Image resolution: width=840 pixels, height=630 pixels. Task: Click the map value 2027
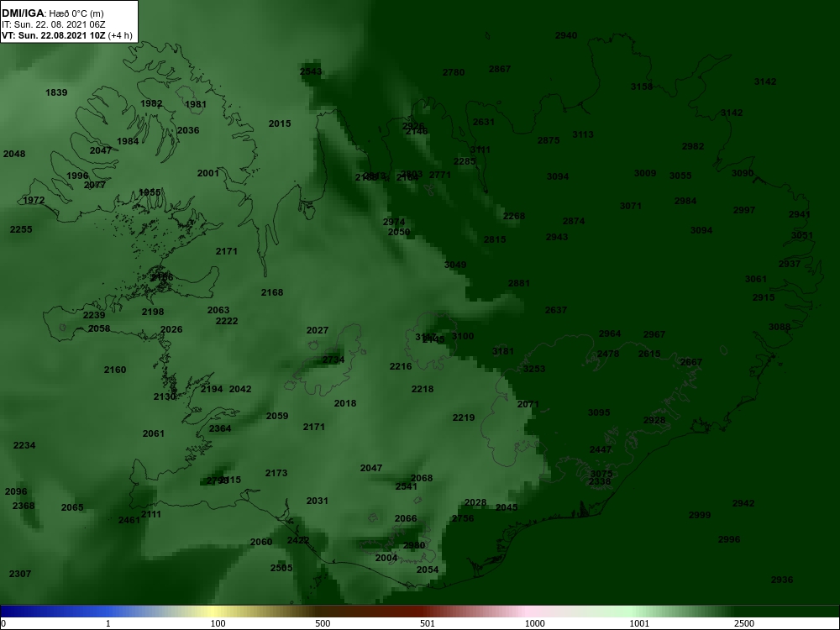point(318,330)
